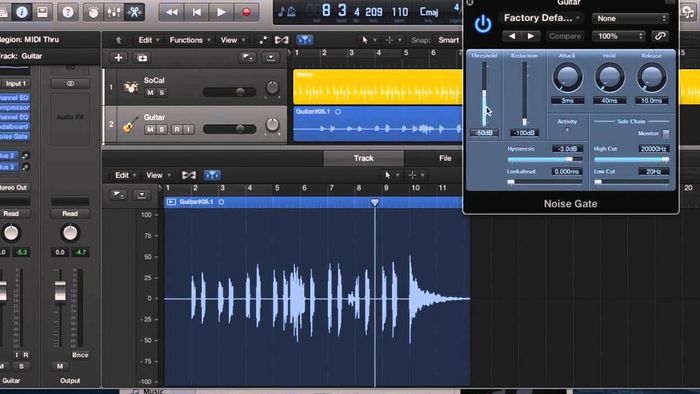Open the tracks area View menu
This screenshot has width=700, height=394.
pyautogui.click(x=233, y=40)
